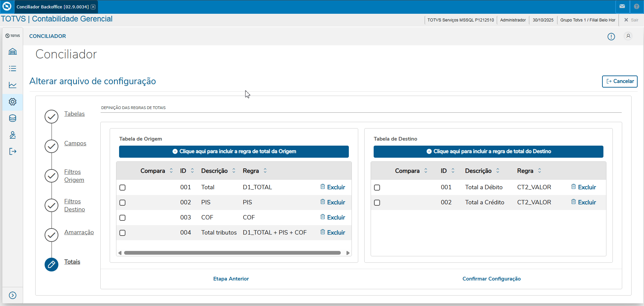This screenshot has width=644, height=306.
Task: Click Excluir link for Total tributos row
Action: pyautogui.click(x=336, y=233)
